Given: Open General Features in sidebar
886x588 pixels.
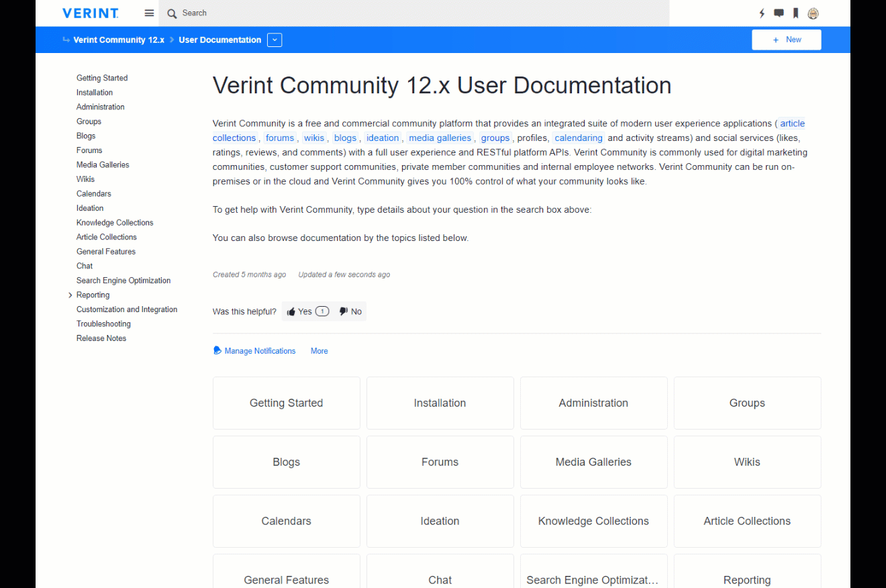Looking at the screenshot, I should (106, 252).
